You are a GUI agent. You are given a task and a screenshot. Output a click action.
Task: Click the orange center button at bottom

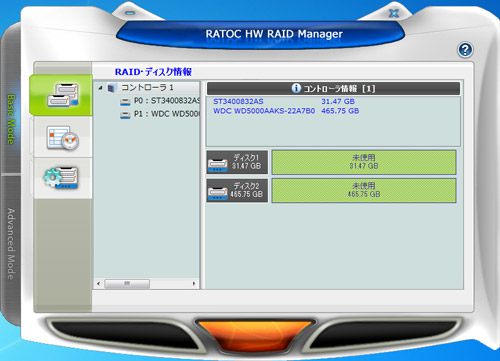(255, 334)
